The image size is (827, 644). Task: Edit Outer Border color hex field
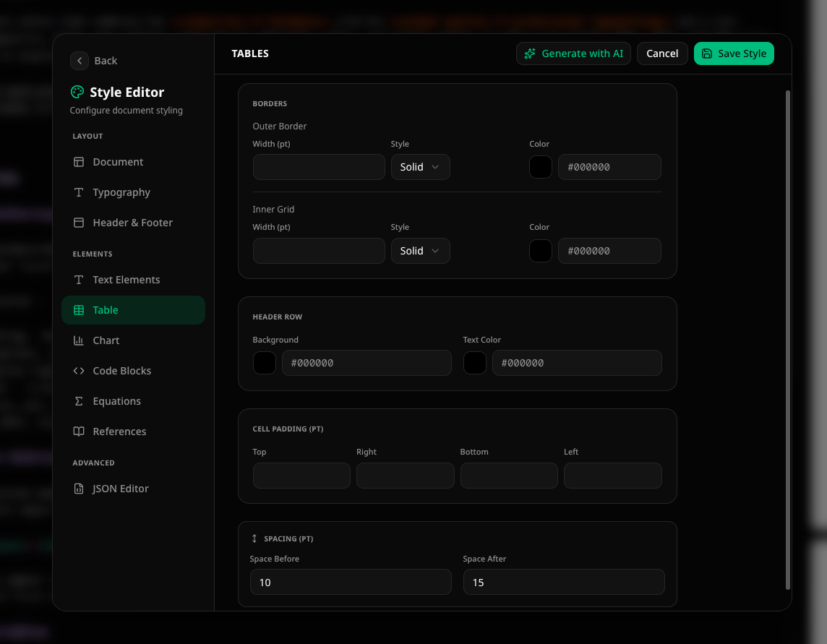click(609, 167)
